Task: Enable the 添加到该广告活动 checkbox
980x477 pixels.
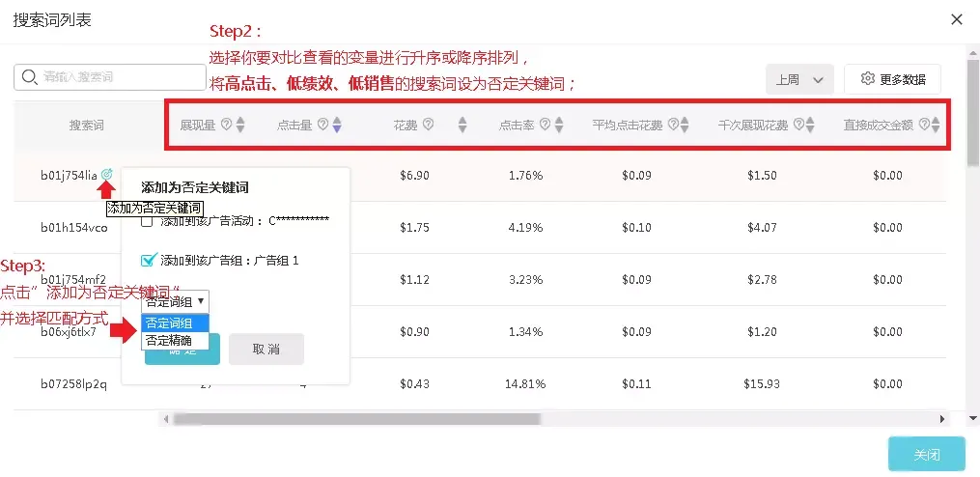Action: pos(147,221)
